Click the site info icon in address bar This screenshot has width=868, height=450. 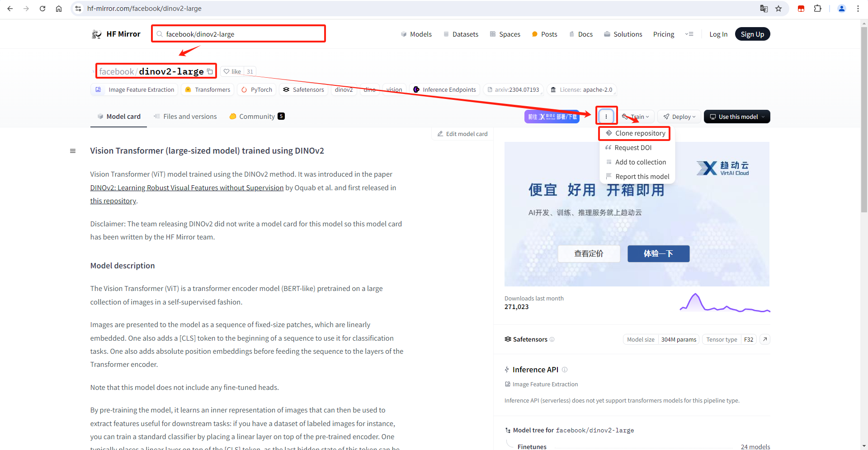click(78, 9)
